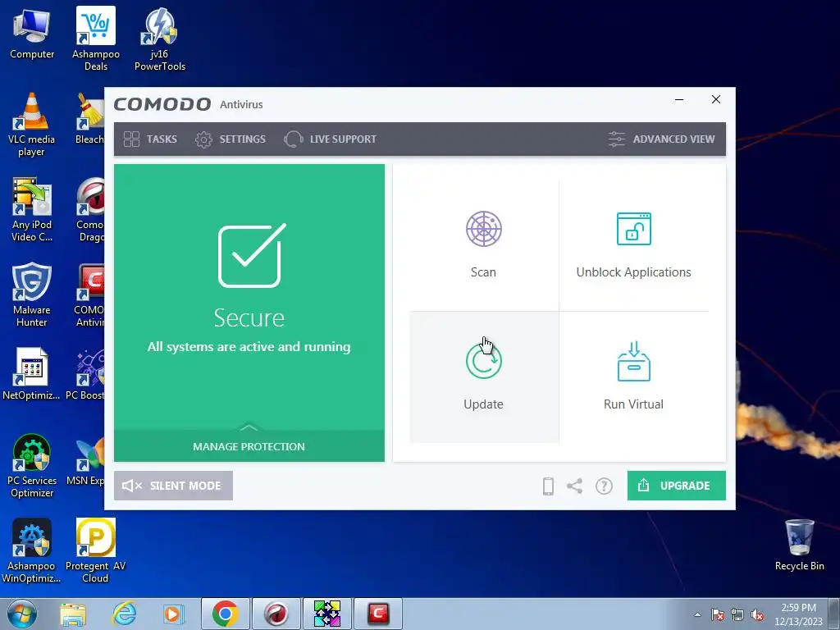The height and width of the screenshot is (630, 840).
Task: Select Comodo Dragon desktop shortcut
Action: click(90, 210)
